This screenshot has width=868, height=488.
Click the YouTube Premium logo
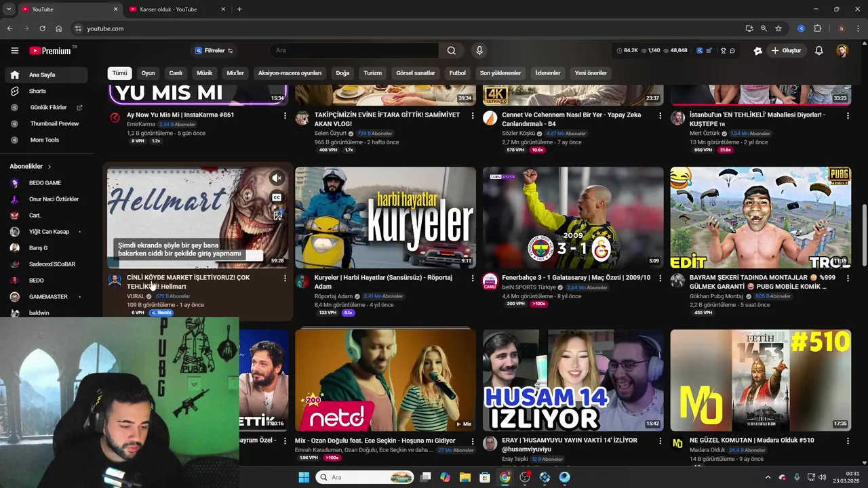point(51,51)
